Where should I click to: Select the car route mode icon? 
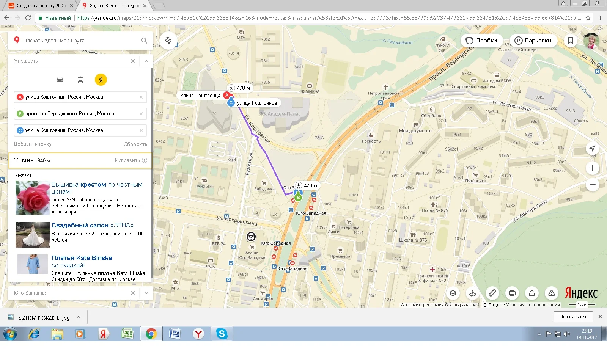point(60,80)
